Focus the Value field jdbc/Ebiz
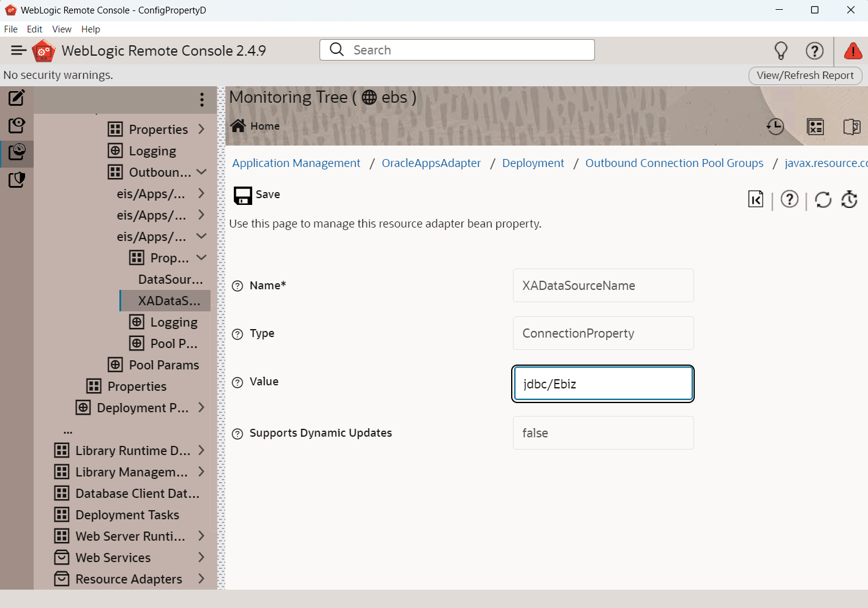 pyautogui.click(x=603, y=384)
